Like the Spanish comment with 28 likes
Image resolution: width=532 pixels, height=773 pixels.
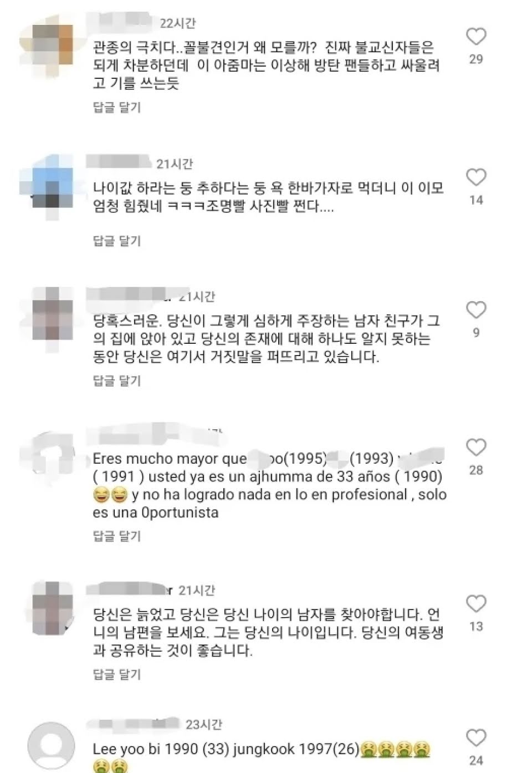pyautogui.click(x=476, y=447)
